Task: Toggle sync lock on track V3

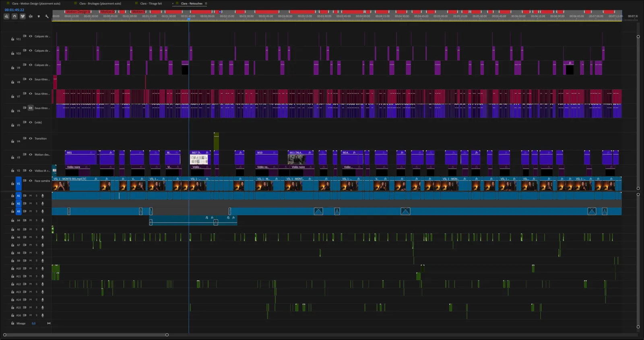Action: 25,154
